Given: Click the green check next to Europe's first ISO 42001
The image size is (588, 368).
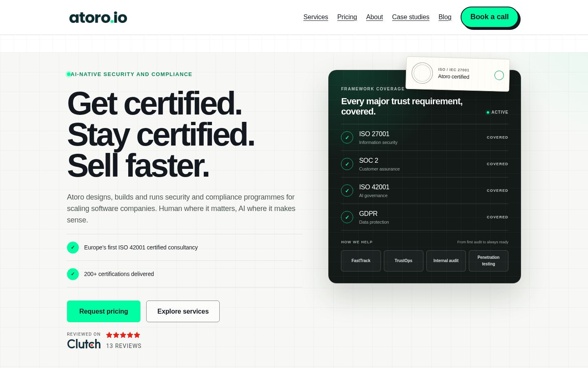Looking at the screenshot, I should (73, 247).
